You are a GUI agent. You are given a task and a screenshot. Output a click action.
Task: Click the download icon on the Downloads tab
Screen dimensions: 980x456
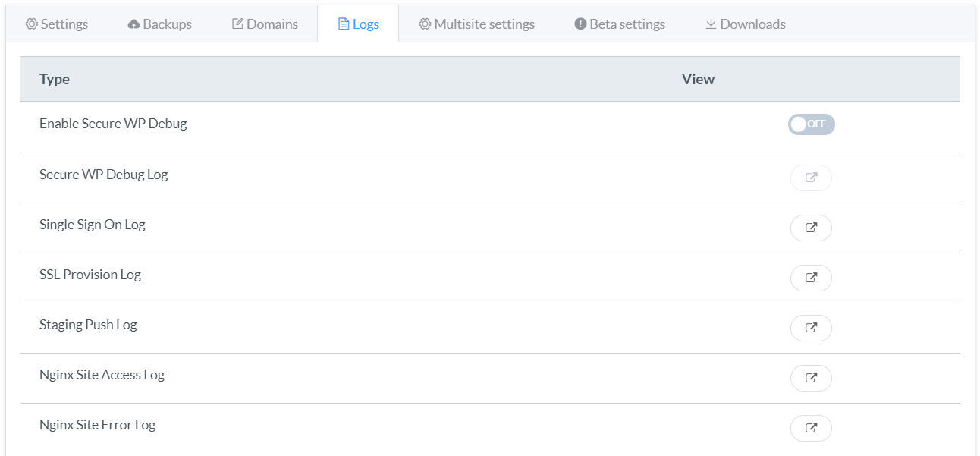[711, 24]
